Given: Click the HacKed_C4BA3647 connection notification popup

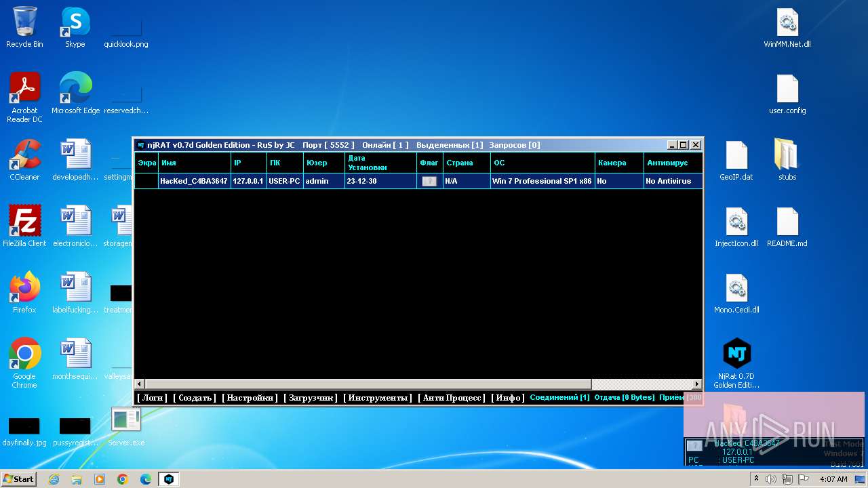Looking at the screenshot, I should coord(774,451).
